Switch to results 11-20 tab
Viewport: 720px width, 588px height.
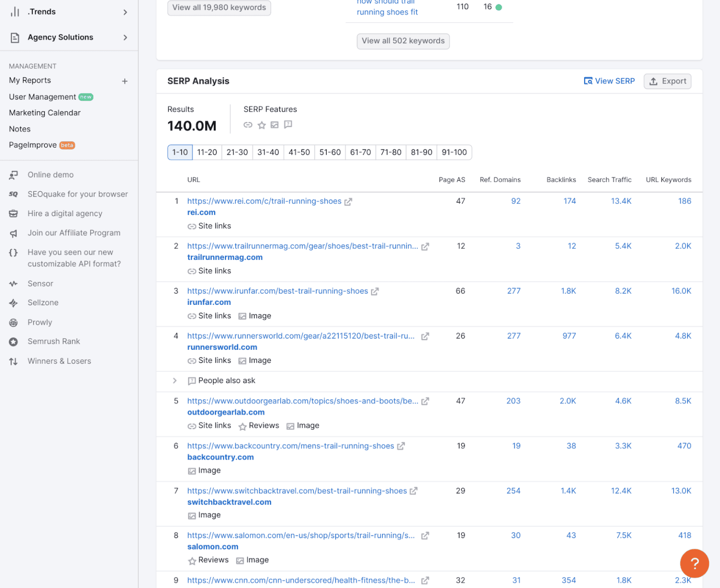207,152
